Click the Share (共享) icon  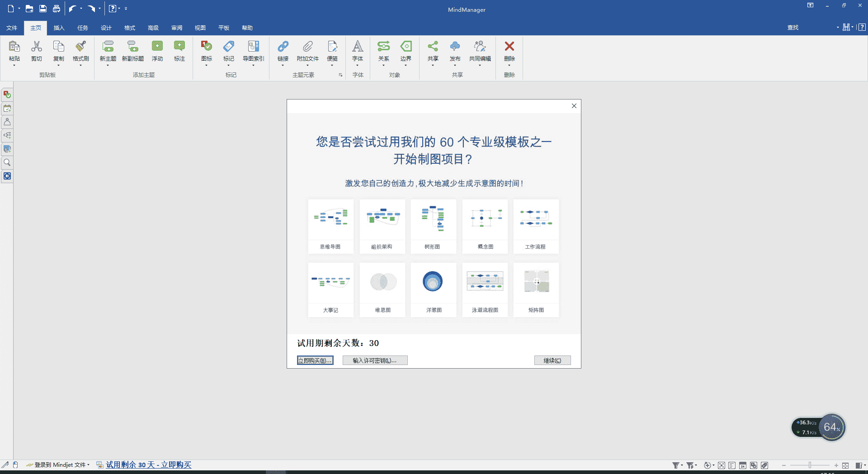(433, 47)
